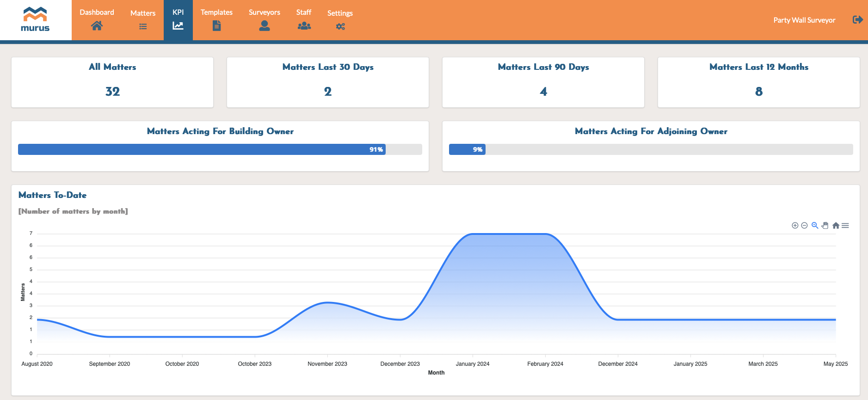Click the Matters Last 90 Days heading

click(x=543, y=67)
